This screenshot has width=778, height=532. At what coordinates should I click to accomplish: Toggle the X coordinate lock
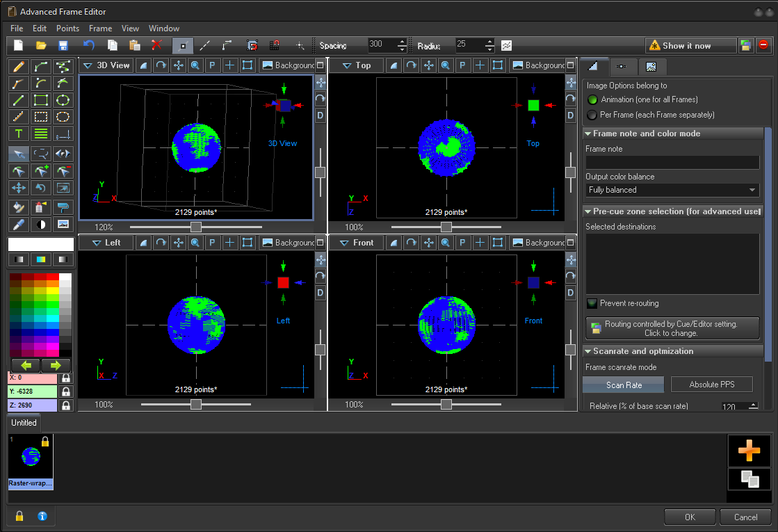(65, 378)
